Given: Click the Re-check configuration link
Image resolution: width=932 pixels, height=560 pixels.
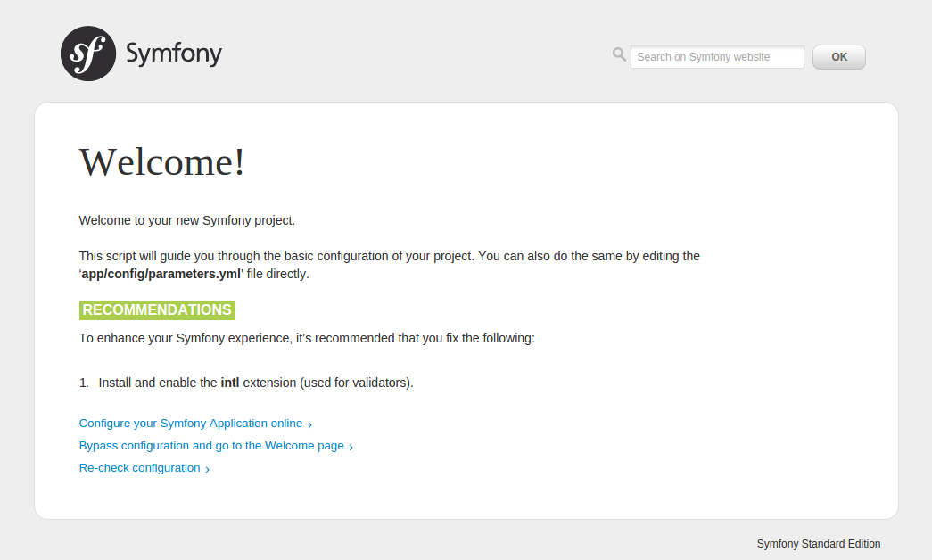Looking at the screenshot, I should click(144, 468).
